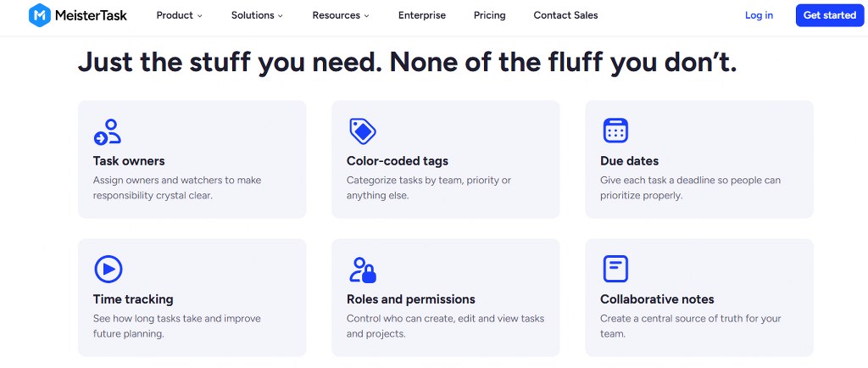Click the Color-coded tags heading
This screenshot has height=368, width=868.
(x=398, y=161)
